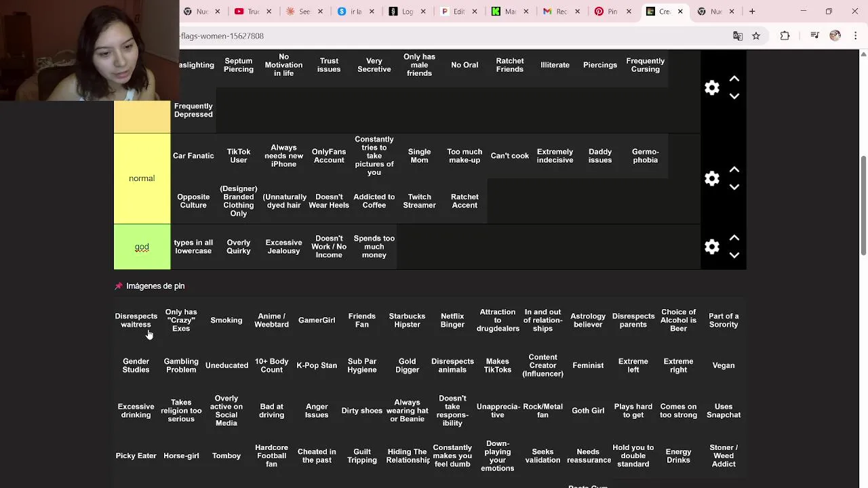Select the 'Frequently Depressed' tile
Screen dimensions: 868x488
click(x=193, y=110)
